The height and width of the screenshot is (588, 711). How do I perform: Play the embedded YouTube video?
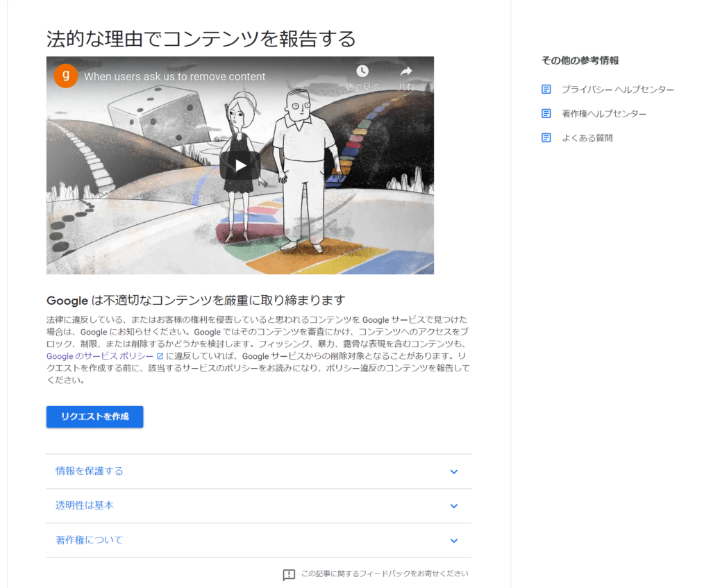[x=240, y=165]
